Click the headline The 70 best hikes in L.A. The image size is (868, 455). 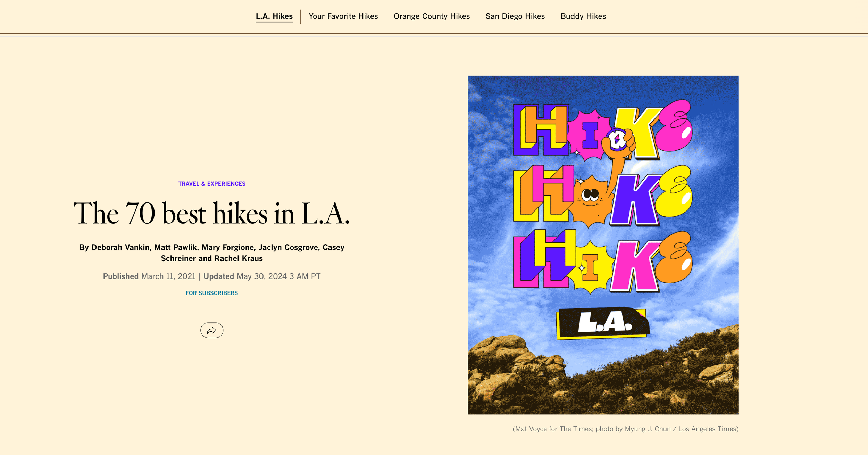[212, 213]
